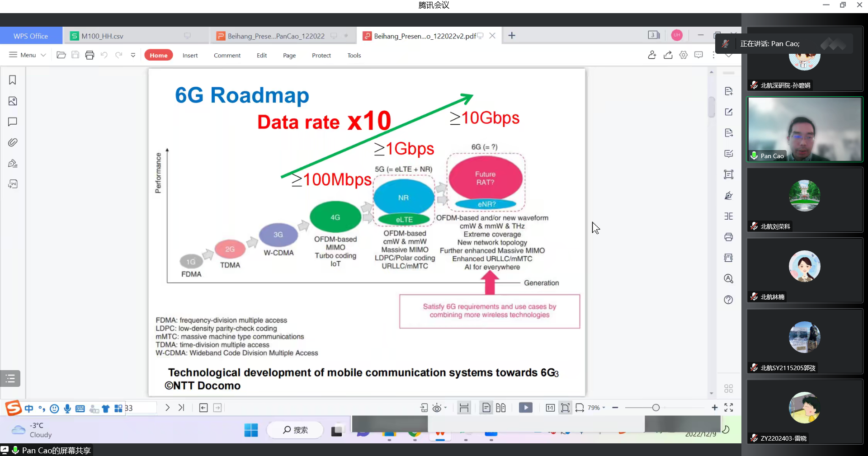Open the help question mark in right sidebar

point(728,300)
